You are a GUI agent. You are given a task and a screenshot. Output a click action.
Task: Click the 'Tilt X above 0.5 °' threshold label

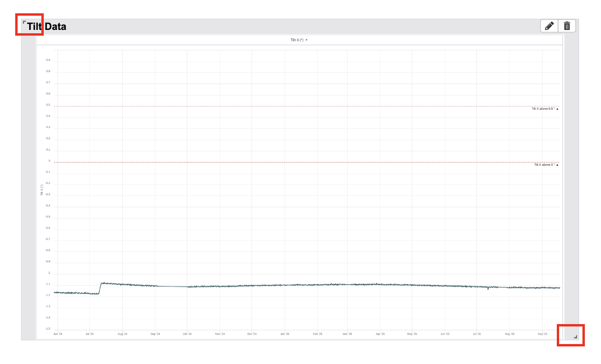[543, 109]
